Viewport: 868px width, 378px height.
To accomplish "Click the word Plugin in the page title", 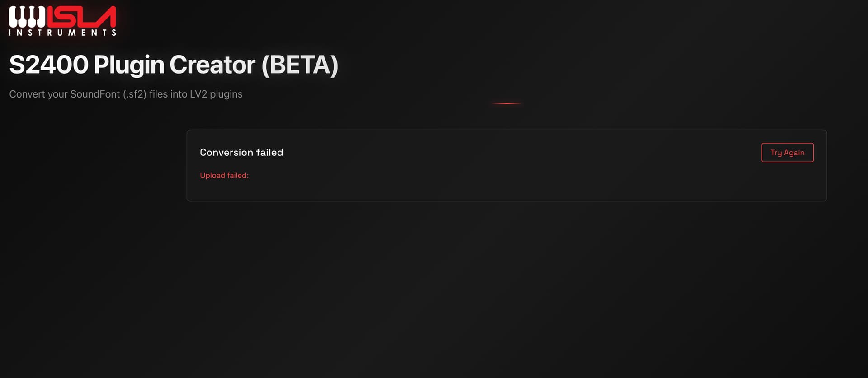I will point(129,65).
